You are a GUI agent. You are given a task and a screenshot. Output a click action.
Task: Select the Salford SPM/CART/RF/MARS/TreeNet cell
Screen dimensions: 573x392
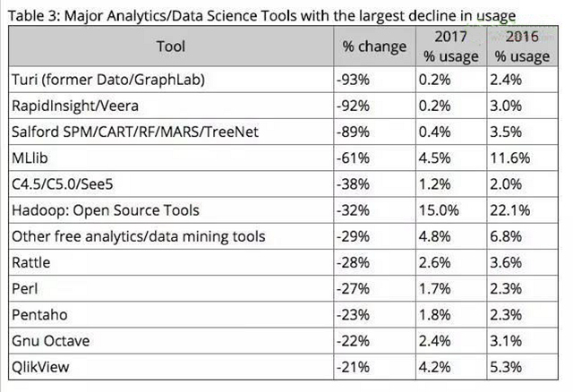[x=133, y=132]
